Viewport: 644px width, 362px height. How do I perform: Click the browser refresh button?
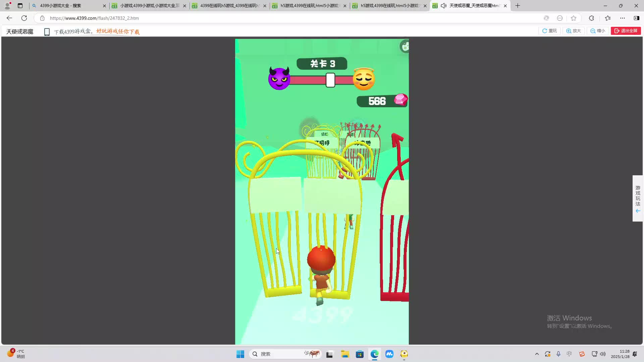click(24, 18)
